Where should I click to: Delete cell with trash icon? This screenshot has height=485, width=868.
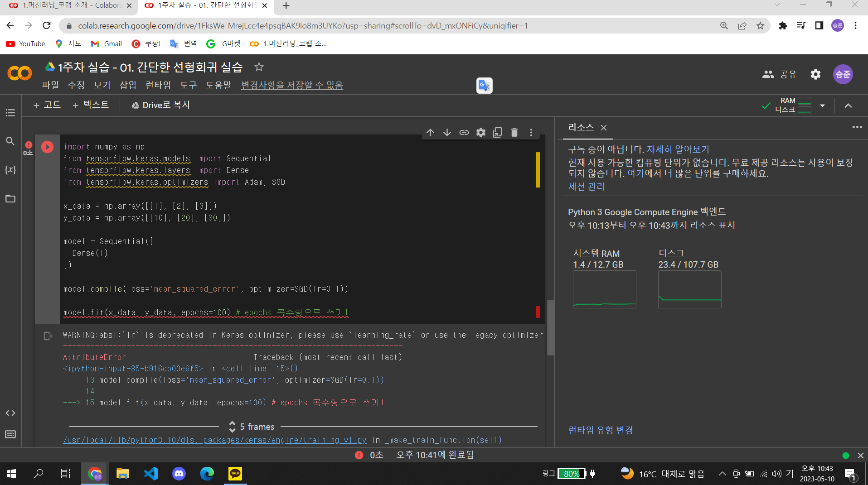[x=514, y=132]
